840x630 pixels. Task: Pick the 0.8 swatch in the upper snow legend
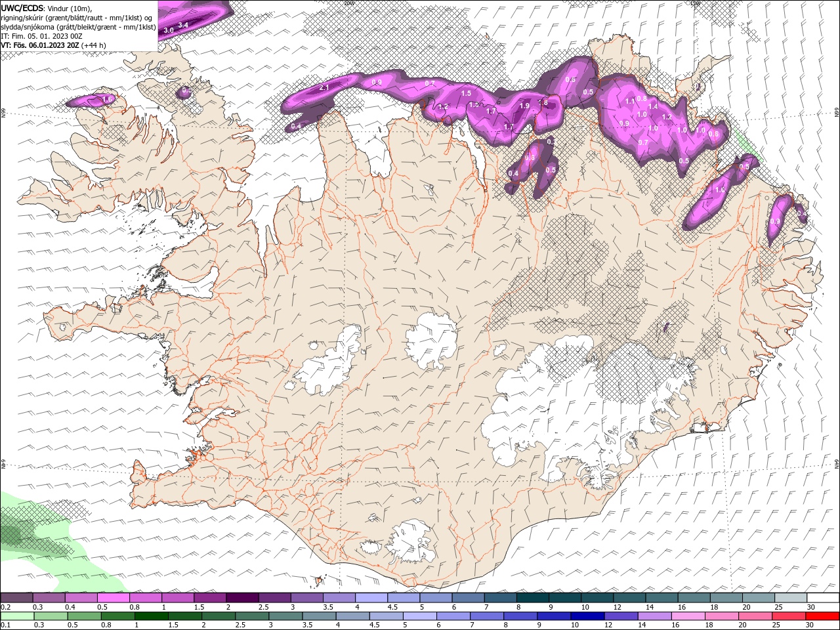click(145, 598)
